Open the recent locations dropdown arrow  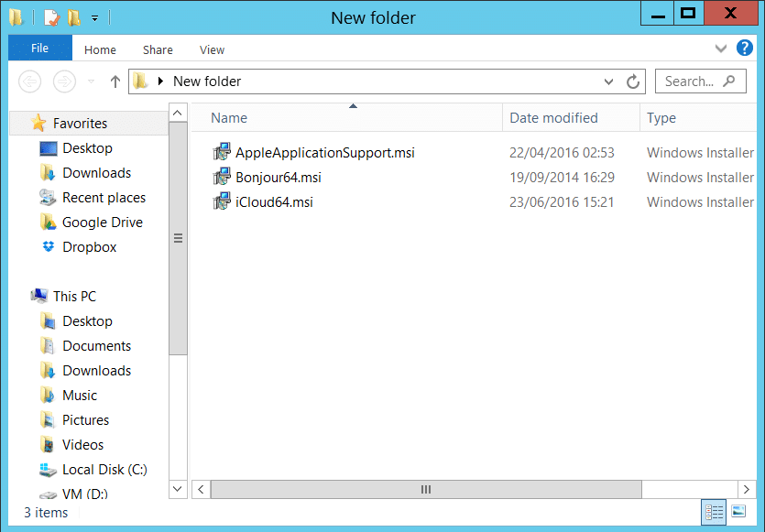(x=92, y=81)
